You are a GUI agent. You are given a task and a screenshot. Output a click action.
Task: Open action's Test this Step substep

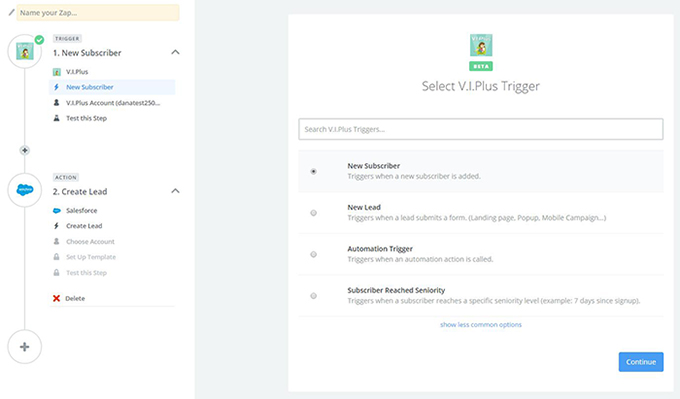[86, 273]
